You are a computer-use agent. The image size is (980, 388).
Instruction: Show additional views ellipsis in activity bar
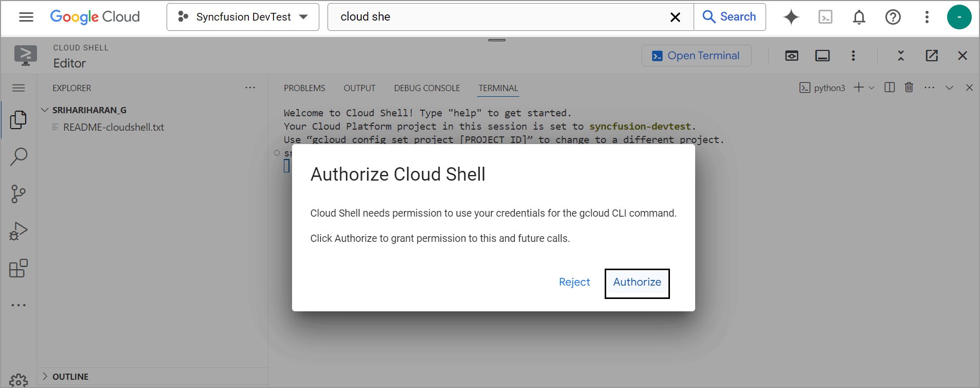(x=19, y=305)
